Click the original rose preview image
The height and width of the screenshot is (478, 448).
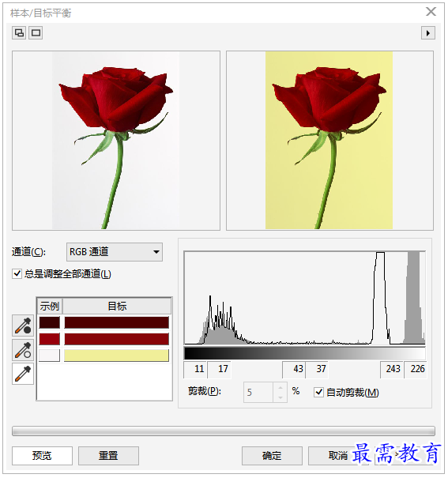[116, 140]
